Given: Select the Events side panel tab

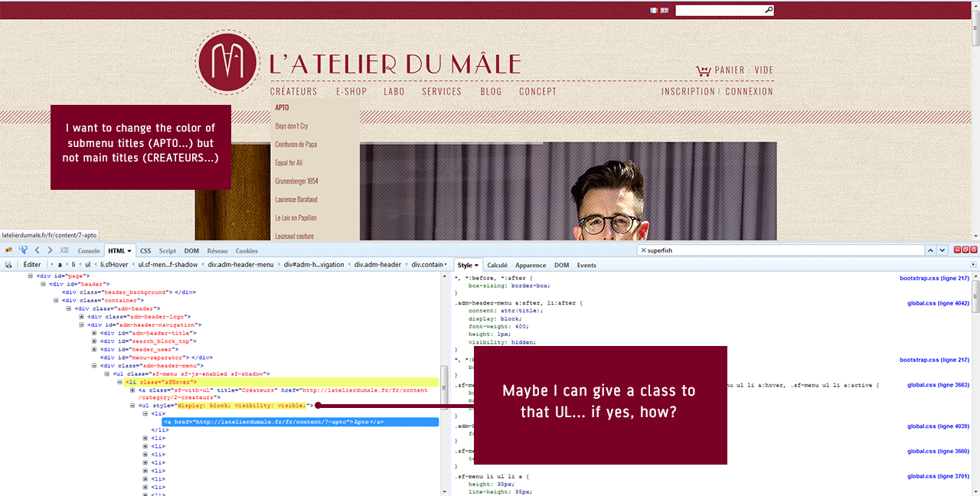Looking at the screenshot, I should [586, 265].
